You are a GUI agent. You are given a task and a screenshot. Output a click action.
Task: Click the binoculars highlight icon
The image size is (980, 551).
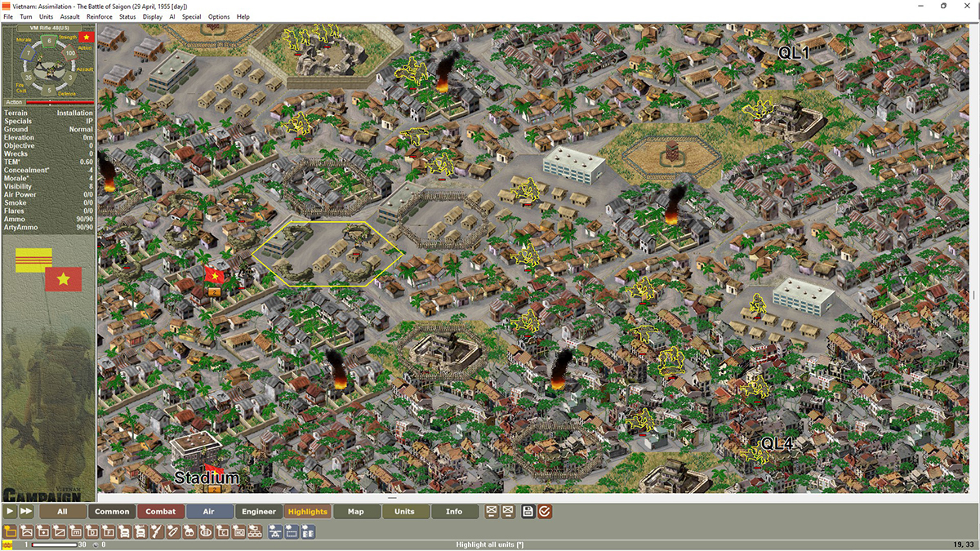189,531
